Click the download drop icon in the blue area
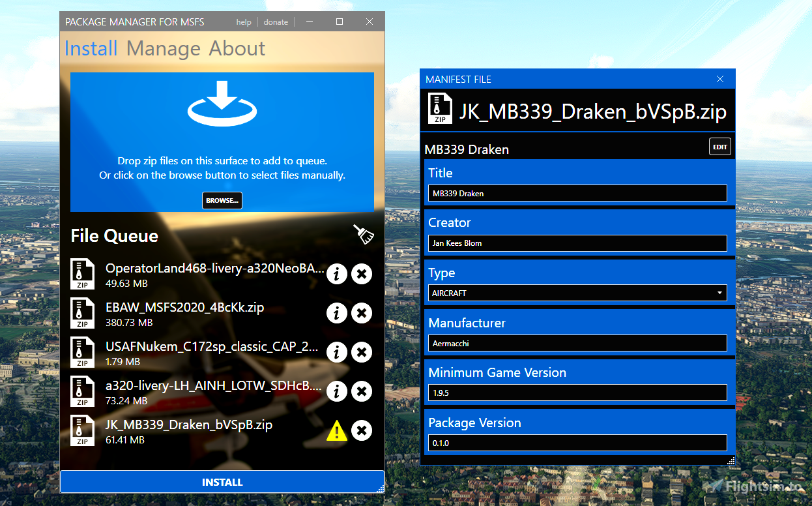The height and width of the screenshot is (506, 812). click(222, 103)
